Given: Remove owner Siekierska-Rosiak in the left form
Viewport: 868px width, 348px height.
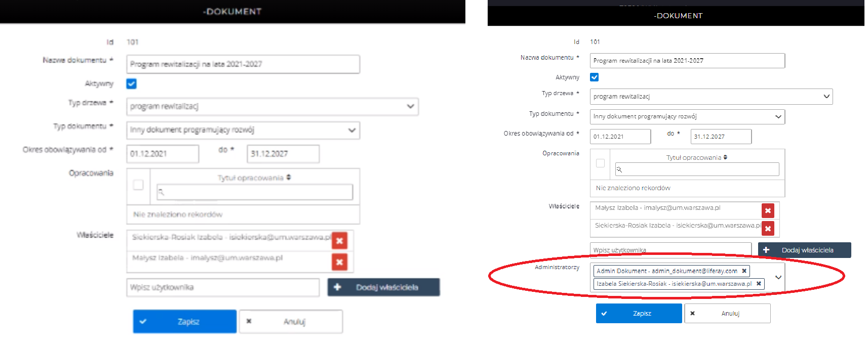Looking at the screenshot, I should [339, 241].
